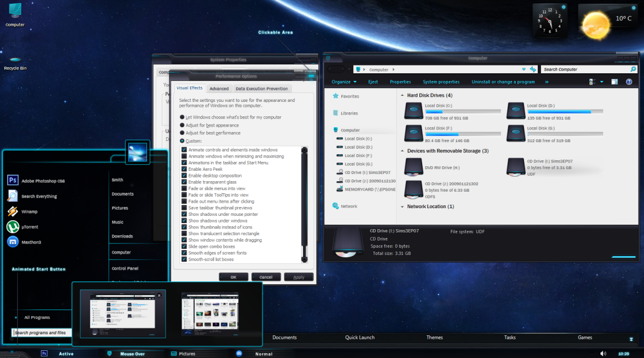Switch to the Advanced tab
Screen dimensions: 644x358
[x=219, y=89]
